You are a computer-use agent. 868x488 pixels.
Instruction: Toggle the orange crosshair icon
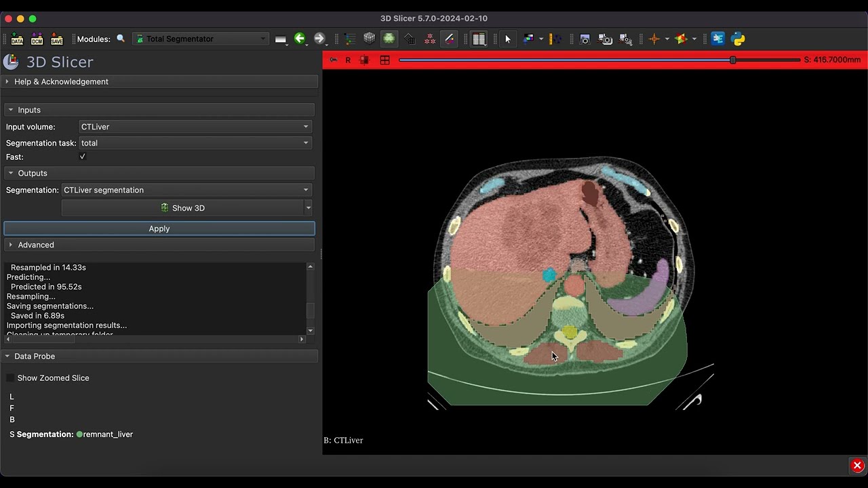[654, 39]
